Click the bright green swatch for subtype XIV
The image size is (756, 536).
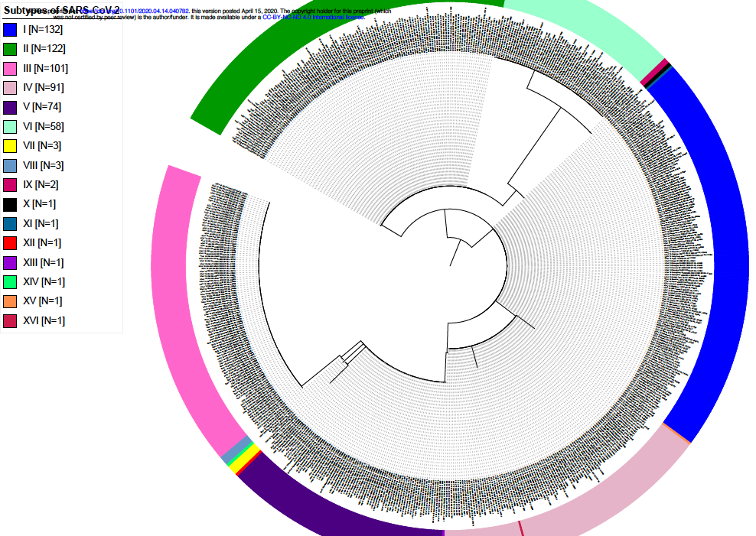(10, 282)
